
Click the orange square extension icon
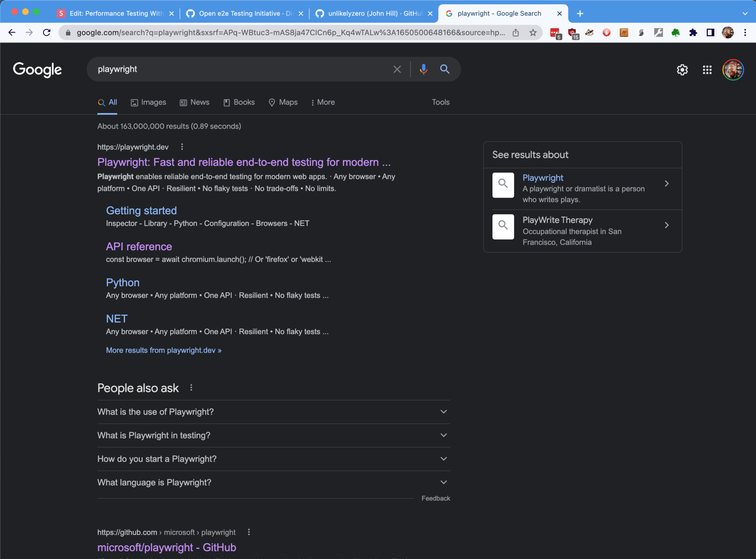pos(624,32)
